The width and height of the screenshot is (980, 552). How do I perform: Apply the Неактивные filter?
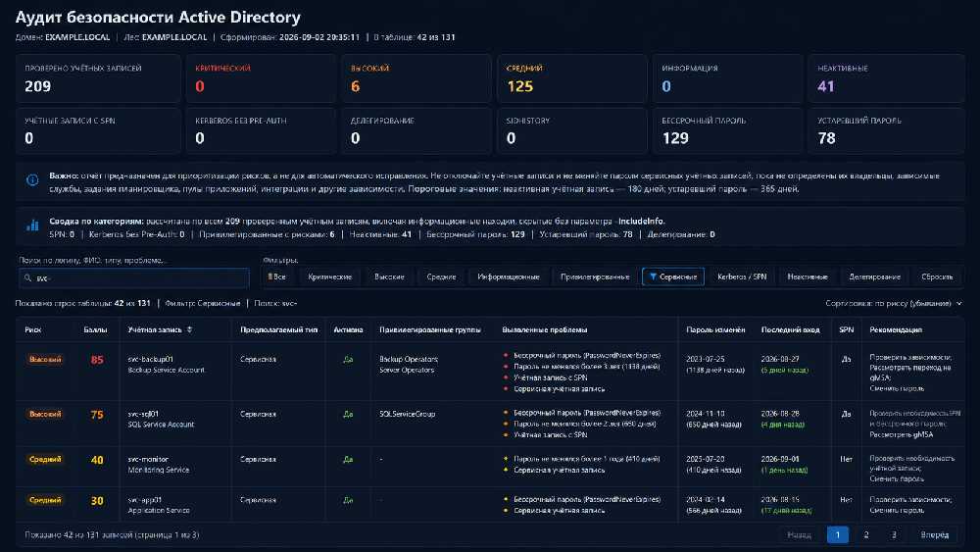pyautogui.click(x=808, y=276)
